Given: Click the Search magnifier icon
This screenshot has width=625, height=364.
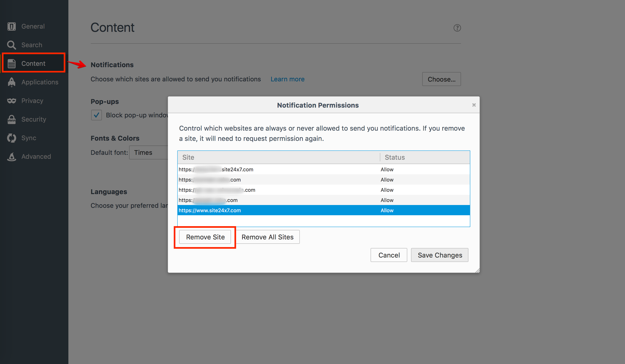Looking at the screenshot, I should [11, 45].
